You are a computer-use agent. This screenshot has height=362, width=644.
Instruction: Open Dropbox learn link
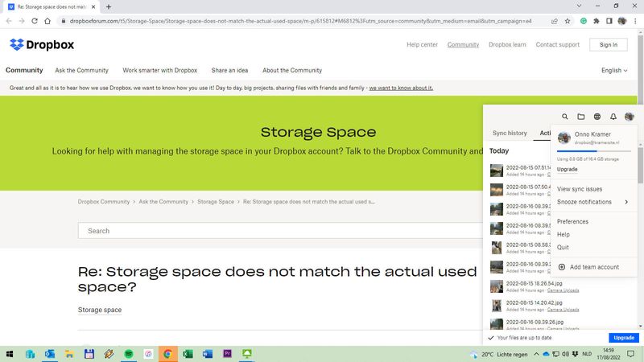(507, 44)
